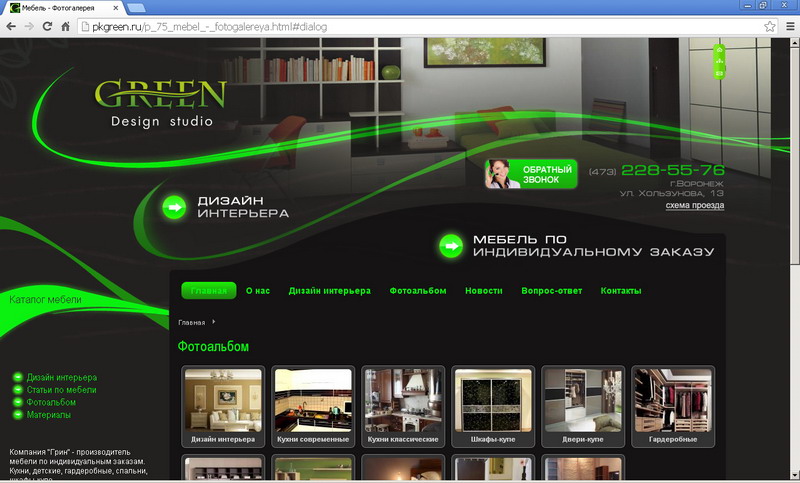Open the Гардеробные album thumbnail
The image size is (800, 483).
[x=673, y=406]
